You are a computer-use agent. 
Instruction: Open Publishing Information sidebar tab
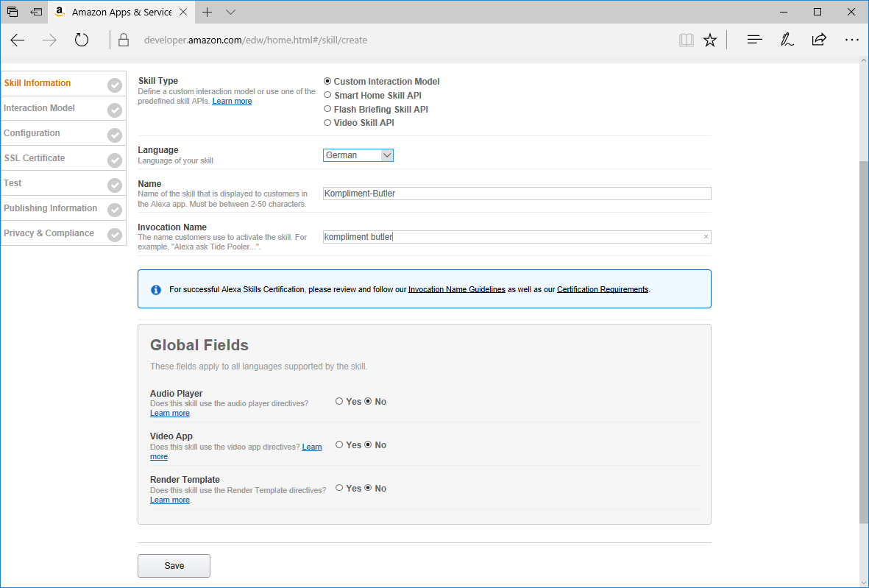point(51,208)
